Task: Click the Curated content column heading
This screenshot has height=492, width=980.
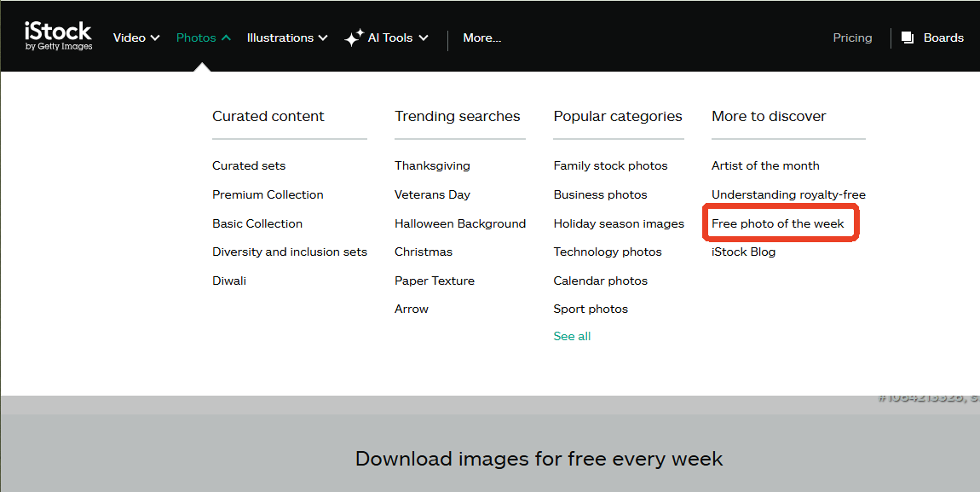Action: 268,116
